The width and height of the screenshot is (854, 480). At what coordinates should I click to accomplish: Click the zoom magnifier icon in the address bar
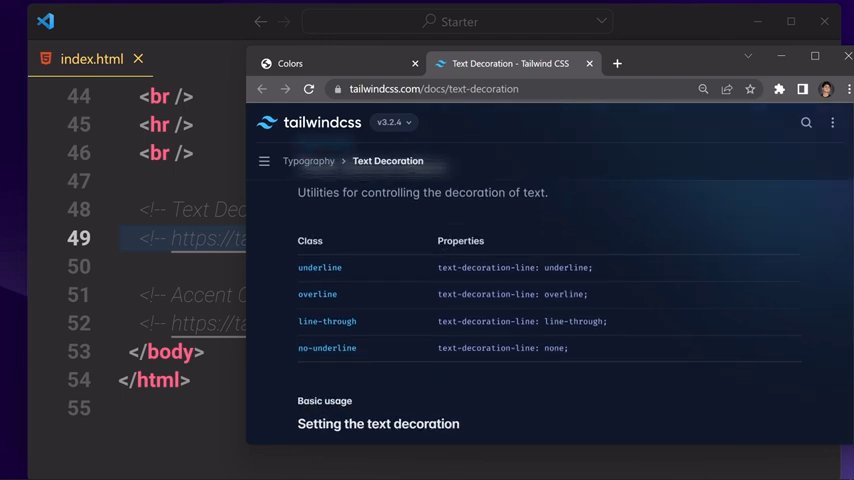703,89
